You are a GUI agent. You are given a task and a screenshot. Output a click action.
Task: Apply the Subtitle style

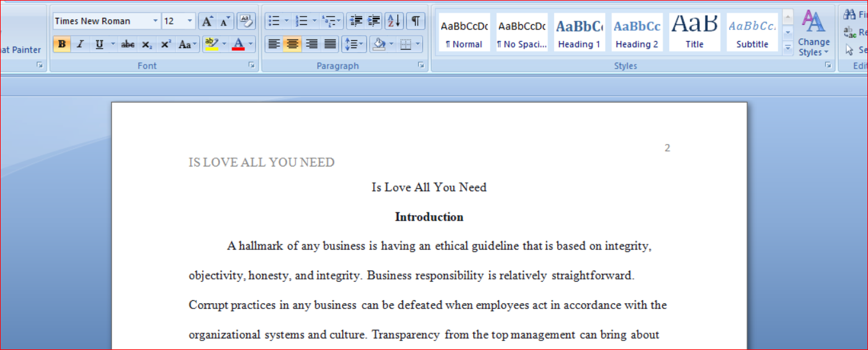pos(752,33)
